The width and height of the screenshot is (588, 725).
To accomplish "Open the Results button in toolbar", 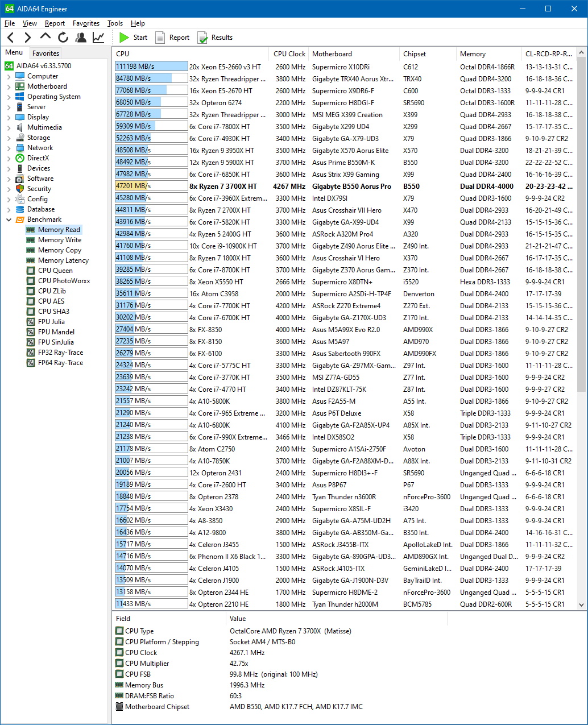I will 215,38.
